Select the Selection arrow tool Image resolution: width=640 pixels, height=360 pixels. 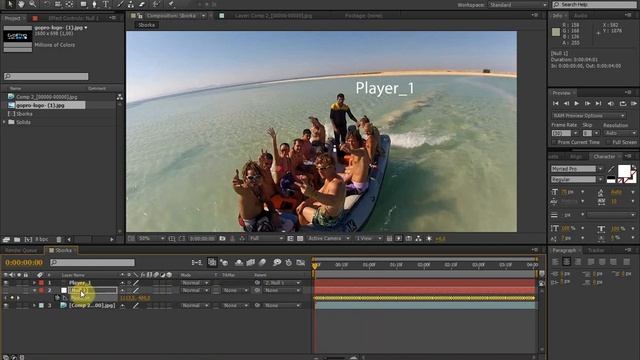(10, 4)
